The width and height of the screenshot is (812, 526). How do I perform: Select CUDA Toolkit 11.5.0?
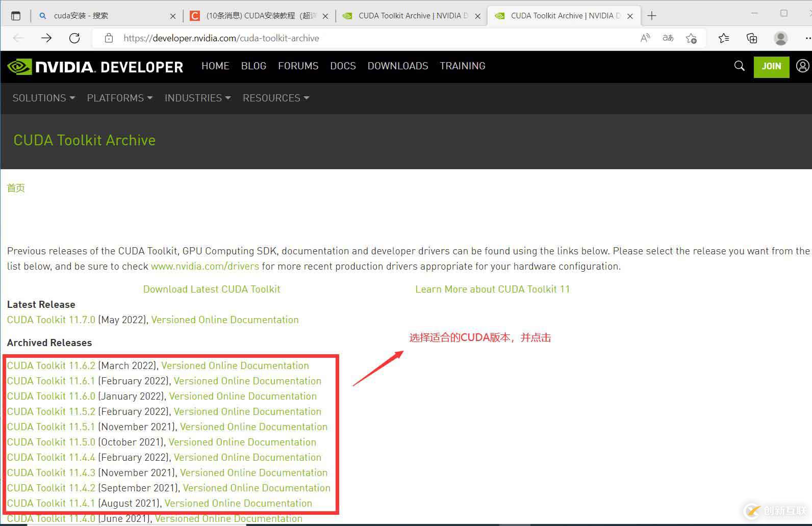[x=51, y=442]
